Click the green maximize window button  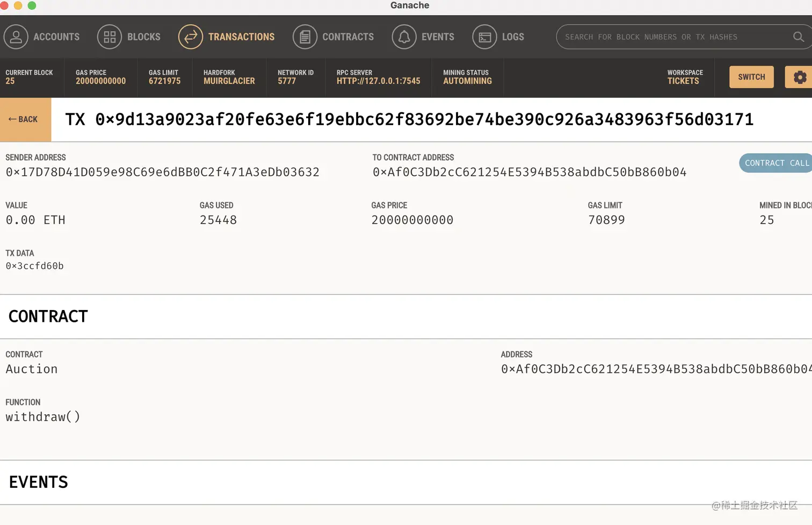[x=32, y=5]
